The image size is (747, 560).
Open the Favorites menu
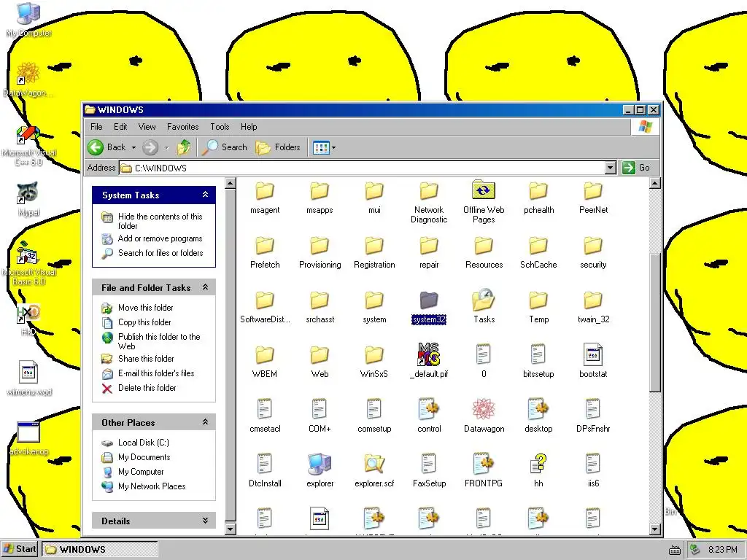click(x=182, y=127)
